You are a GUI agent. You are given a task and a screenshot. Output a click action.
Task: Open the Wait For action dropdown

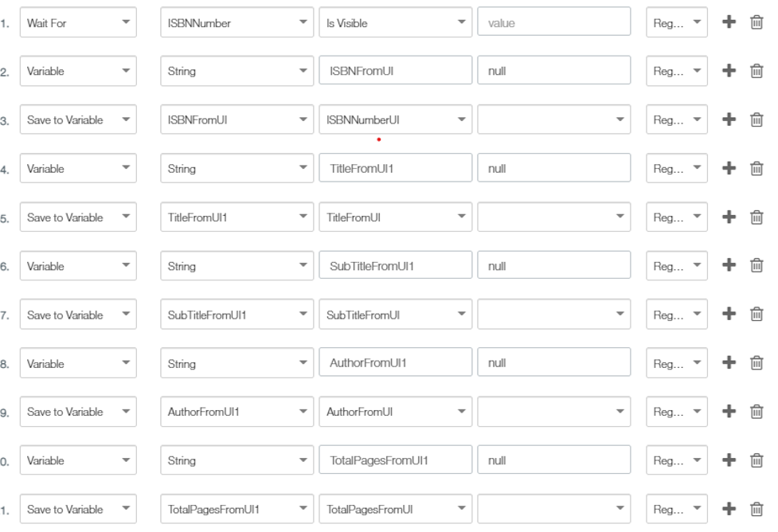point(78,22)
